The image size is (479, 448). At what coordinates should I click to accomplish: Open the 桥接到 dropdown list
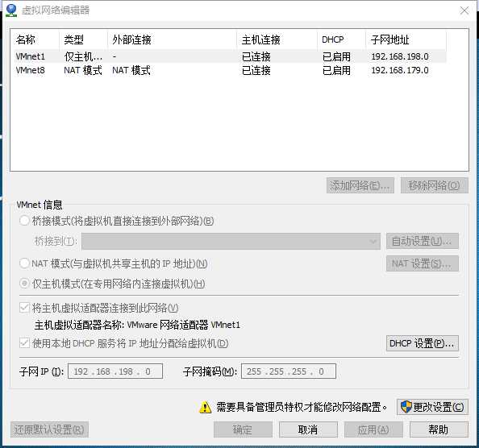coord(231,242)
